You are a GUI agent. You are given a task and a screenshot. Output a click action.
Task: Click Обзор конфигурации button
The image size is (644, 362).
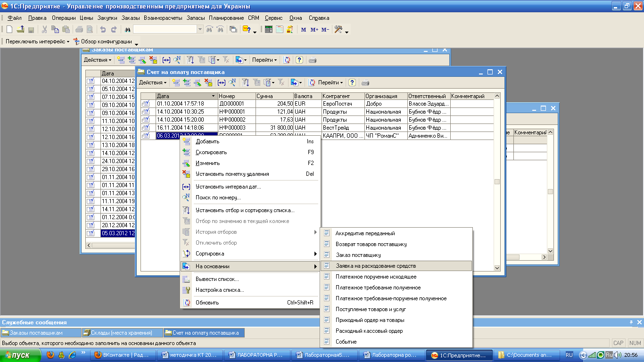click(102, 41)
